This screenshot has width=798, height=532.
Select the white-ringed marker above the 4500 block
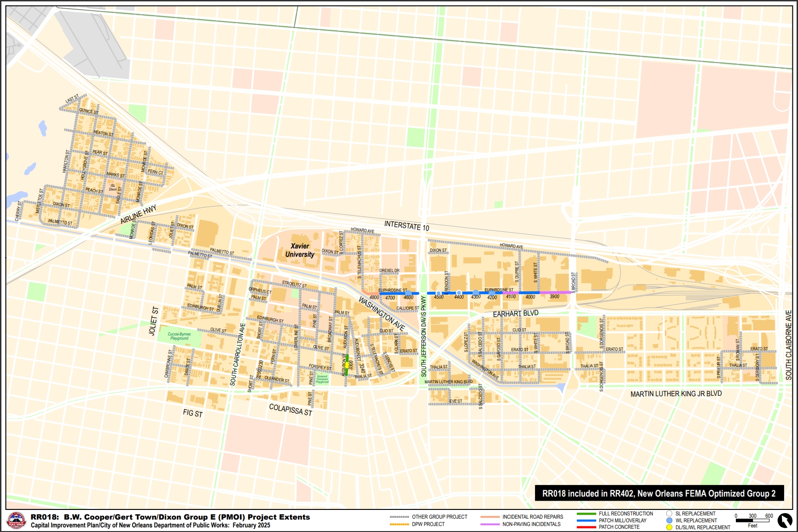(438, 293)
